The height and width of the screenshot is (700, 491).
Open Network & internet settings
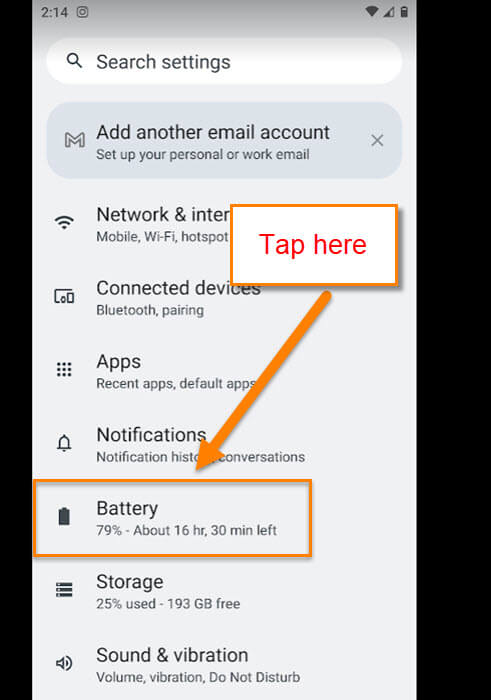click(224, 224)
